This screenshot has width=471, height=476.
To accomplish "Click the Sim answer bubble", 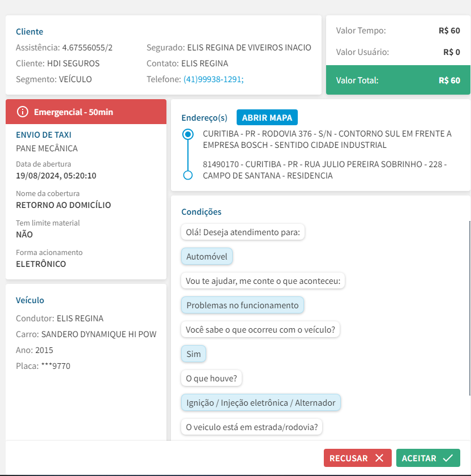I will click(194, 354).
